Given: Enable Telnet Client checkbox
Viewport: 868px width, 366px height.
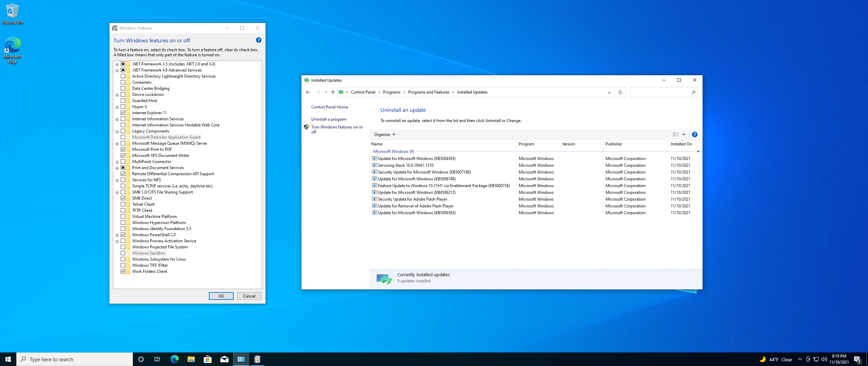Looking at the screenshot, I should (123, 204).
